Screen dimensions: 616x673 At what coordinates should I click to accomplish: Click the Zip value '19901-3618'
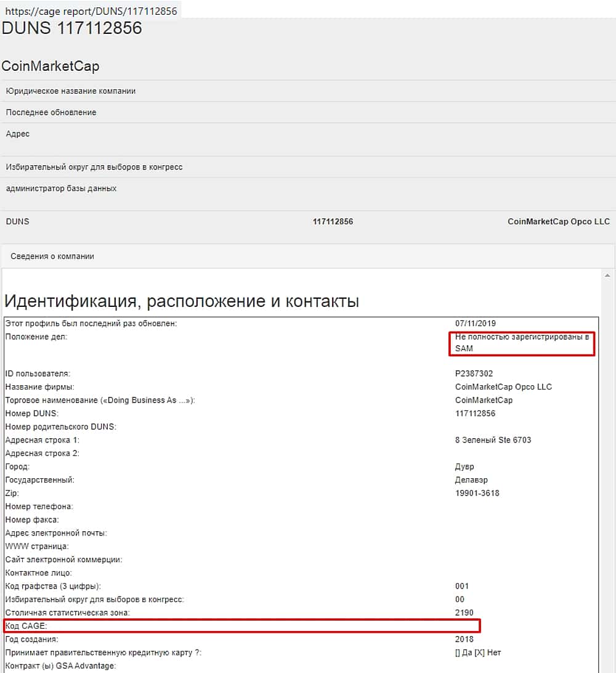477,493
